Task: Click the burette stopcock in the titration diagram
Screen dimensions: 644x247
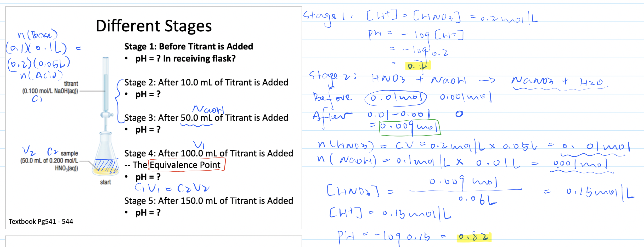Action: point(106,115)
